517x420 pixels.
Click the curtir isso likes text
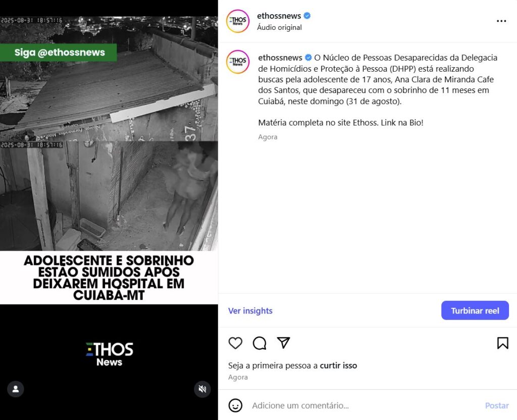tap(338, 365)
